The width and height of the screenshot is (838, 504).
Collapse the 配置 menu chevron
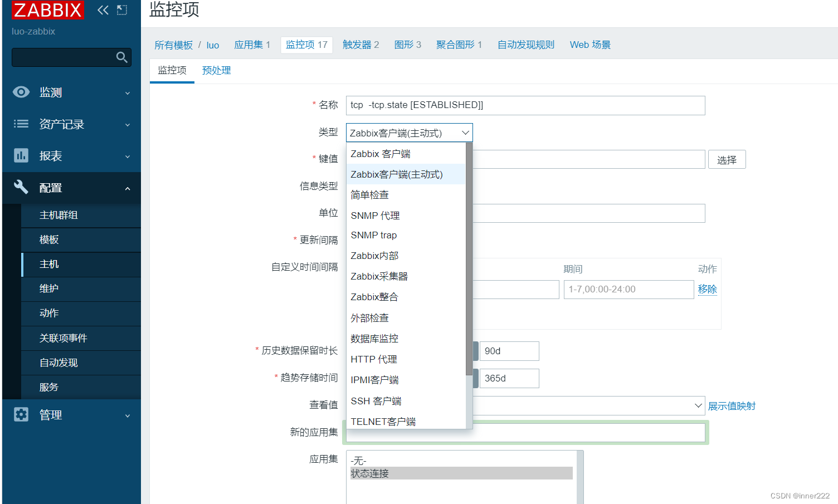coord(128,188)
